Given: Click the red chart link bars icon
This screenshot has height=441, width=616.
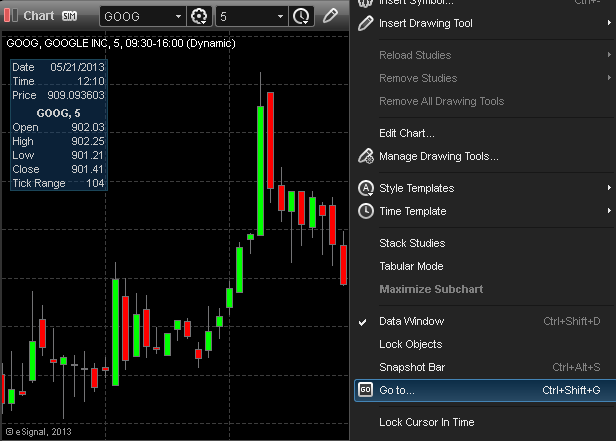Looking at the screenshot, I should pyautogui.click(x=11, y=15).
